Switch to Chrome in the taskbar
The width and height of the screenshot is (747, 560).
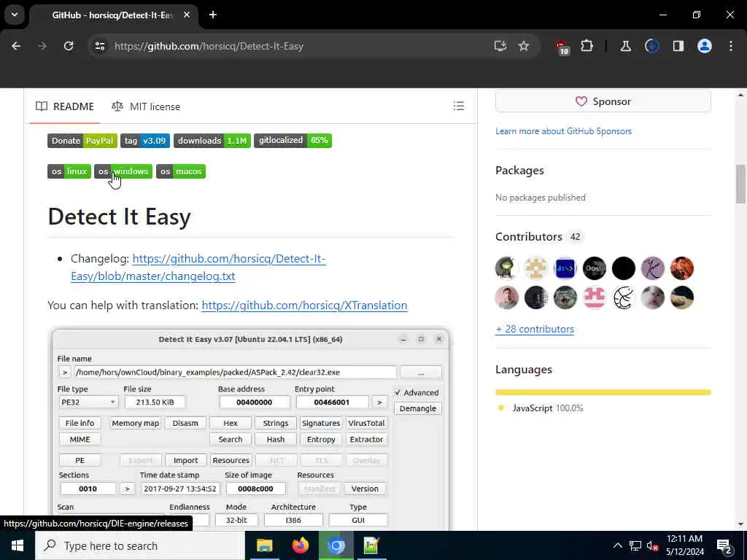tap(336, 545)
